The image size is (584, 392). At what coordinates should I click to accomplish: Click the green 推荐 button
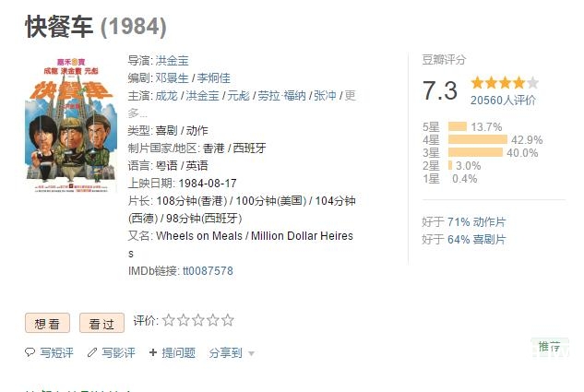coord(549,347)
